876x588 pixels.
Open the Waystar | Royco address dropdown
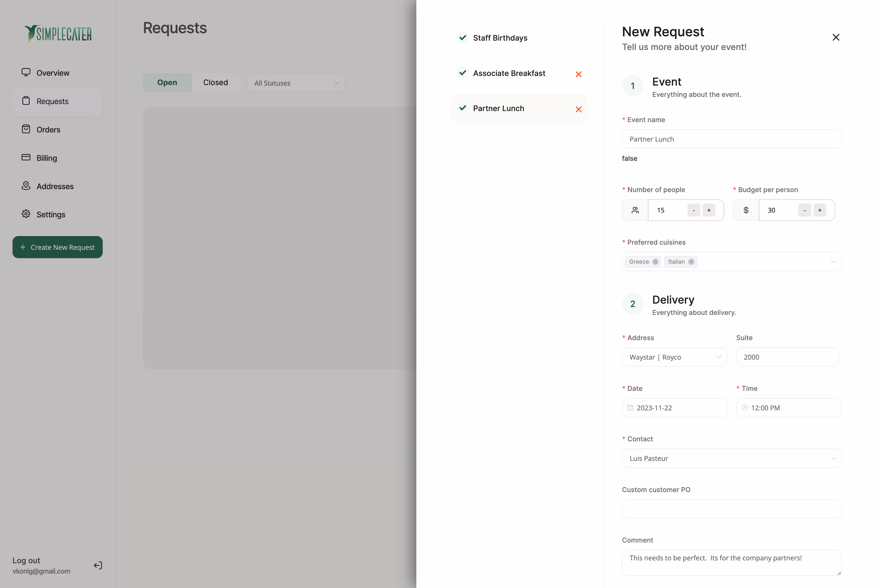pos(674,357)
